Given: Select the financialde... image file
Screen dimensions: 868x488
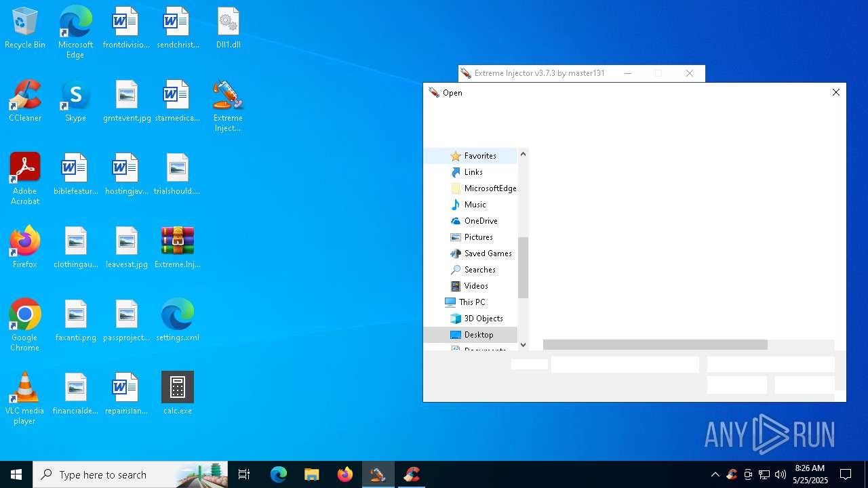Looking at the screenshot, I should [75, 394].
